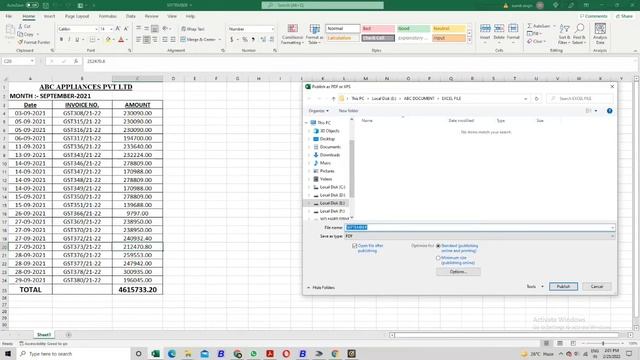Toggle the AutoSave switch

32,5
